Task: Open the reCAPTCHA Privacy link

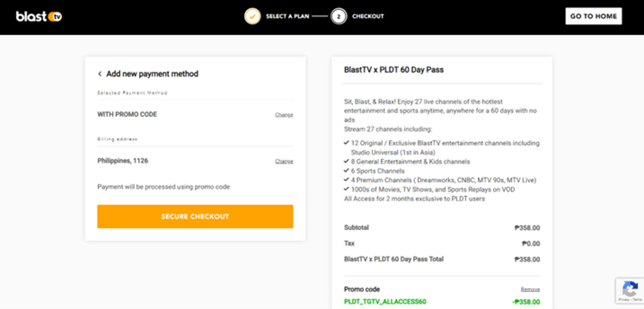Action: click(x=625, y=299)
